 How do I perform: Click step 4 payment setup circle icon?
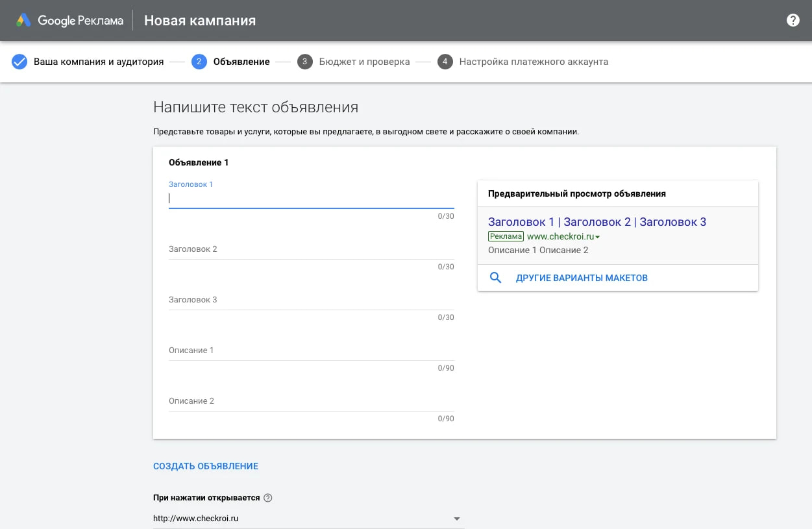coord(445,61)
